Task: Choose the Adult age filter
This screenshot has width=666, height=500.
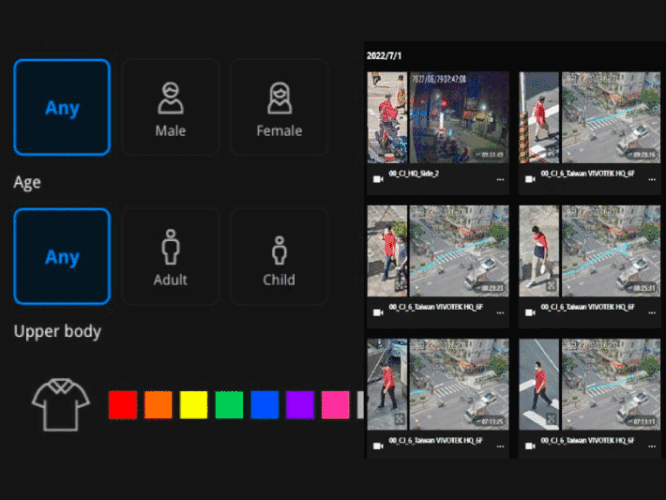Action: (x=170, y=256)
